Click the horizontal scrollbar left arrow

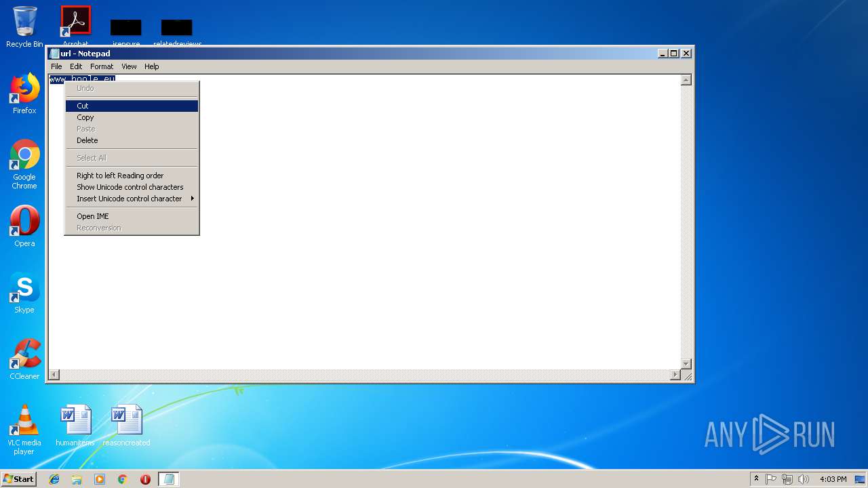click(54, 375)
